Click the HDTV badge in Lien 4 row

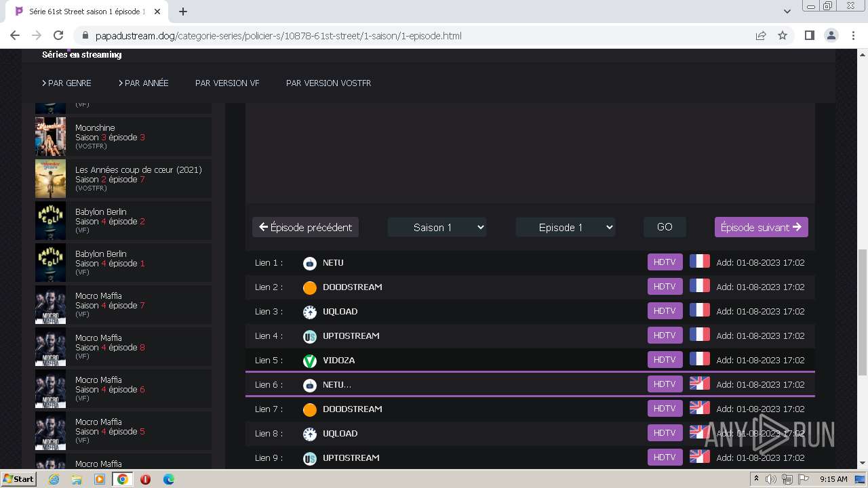(x=665, y=335)
